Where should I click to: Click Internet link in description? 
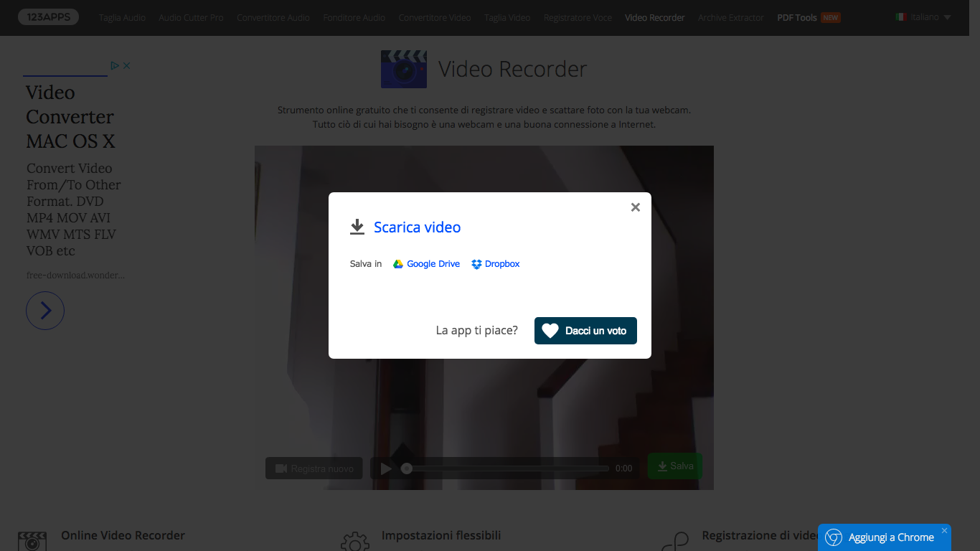pos(636,124)
